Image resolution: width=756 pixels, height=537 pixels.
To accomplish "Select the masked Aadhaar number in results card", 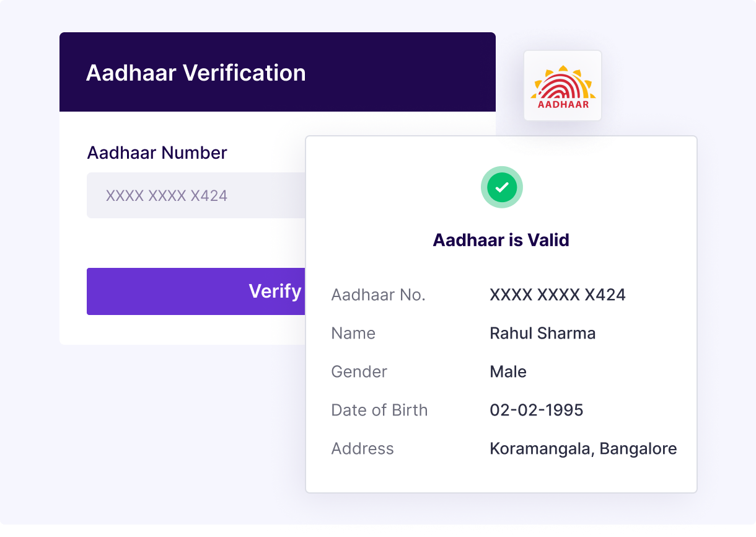I will click(x=557, y=295).
